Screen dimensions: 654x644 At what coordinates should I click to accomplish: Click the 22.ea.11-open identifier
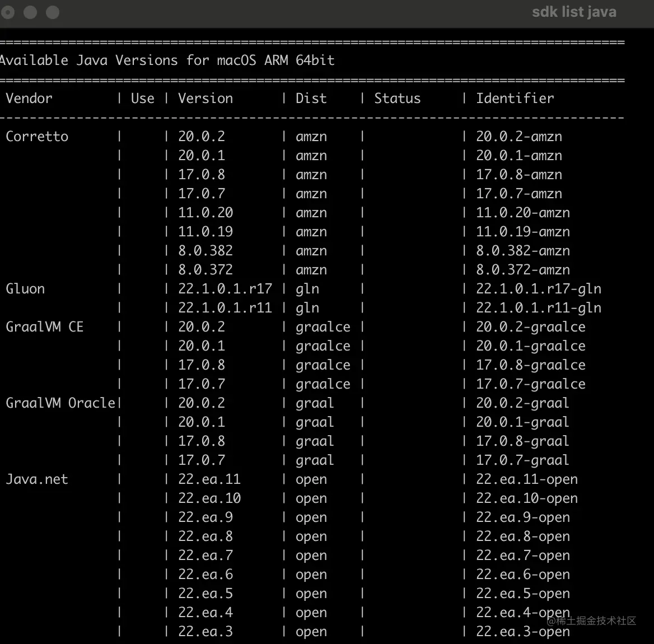[x=527, y=479]
